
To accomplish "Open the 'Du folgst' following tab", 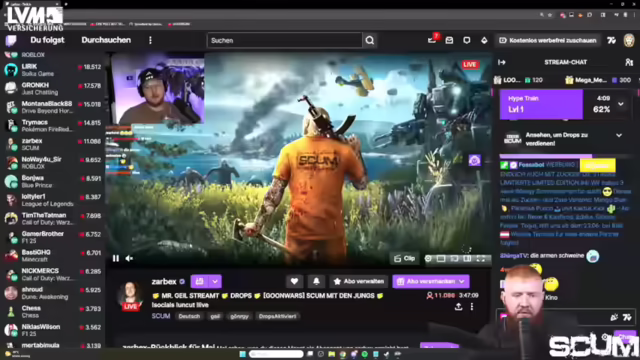I will pos(47,40).
